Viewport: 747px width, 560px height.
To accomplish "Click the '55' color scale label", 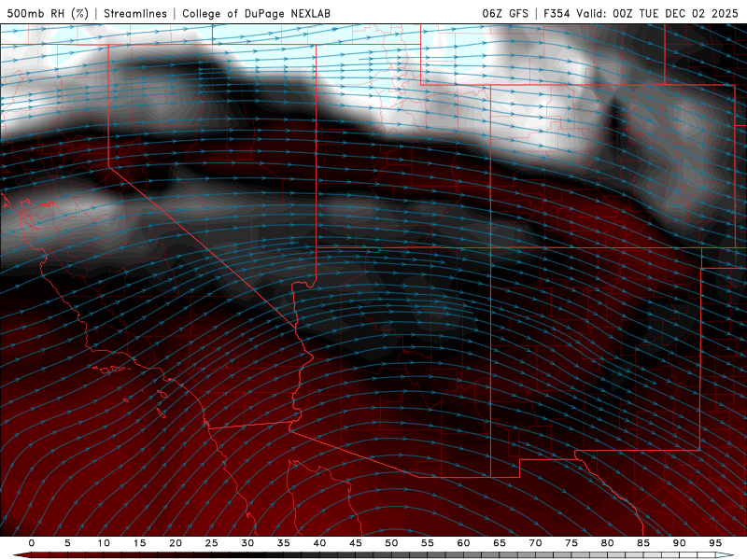I will coord(428,543).
